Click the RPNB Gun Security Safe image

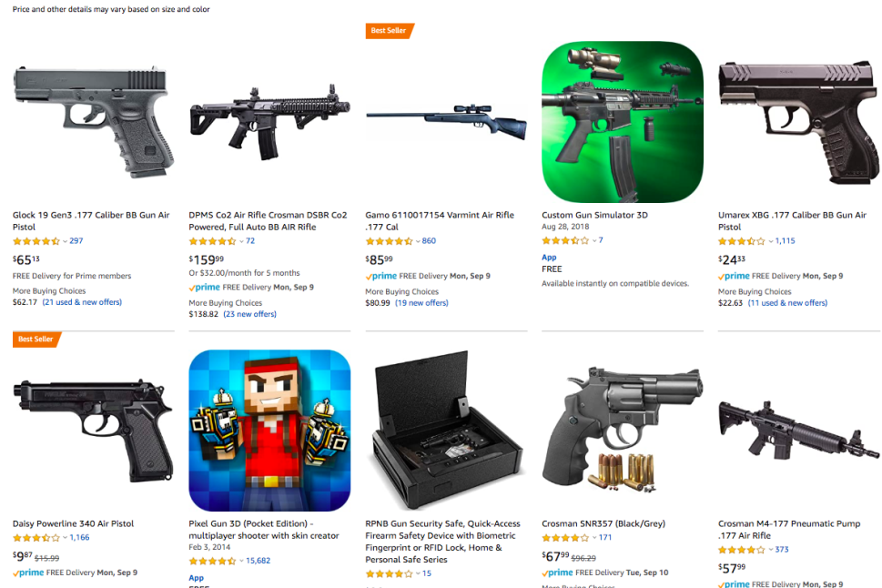(446, 431)
